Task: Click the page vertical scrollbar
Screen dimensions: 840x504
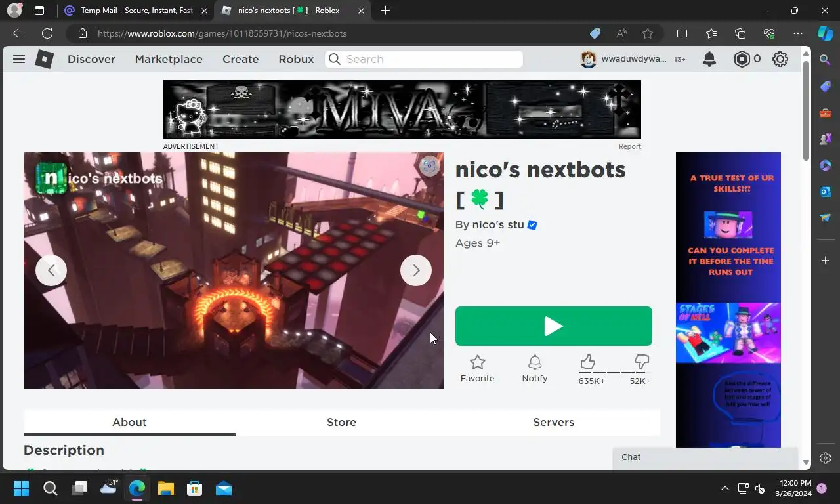Action: coord(807,112)
